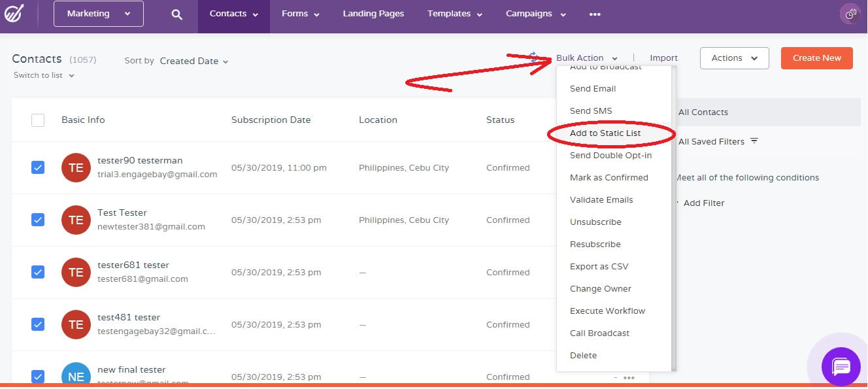
Task: Open contact tester681 tester
Action: click(x=133, y=265)
